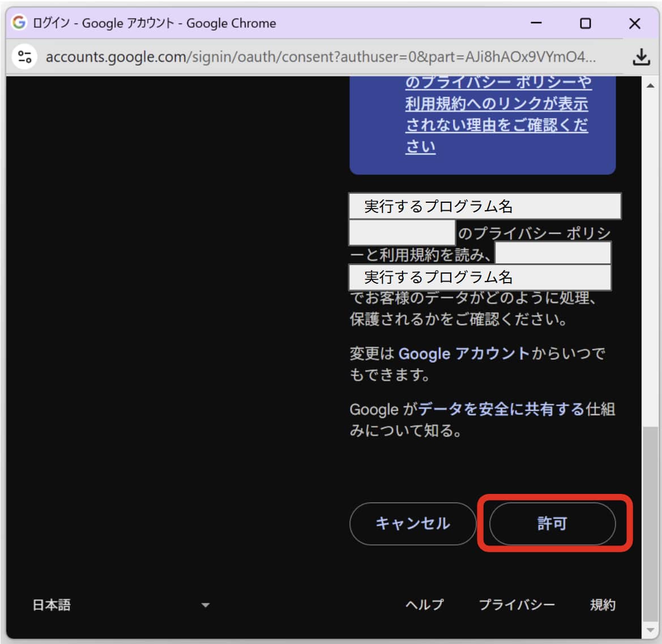Click the download icon in address bar

tap(641, 57)
